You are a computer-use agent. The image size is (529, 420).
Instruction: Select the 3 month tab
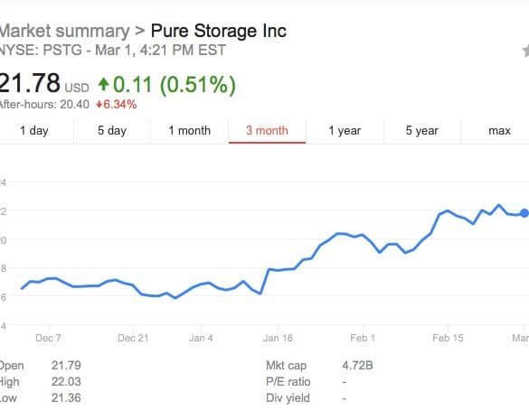267,131
